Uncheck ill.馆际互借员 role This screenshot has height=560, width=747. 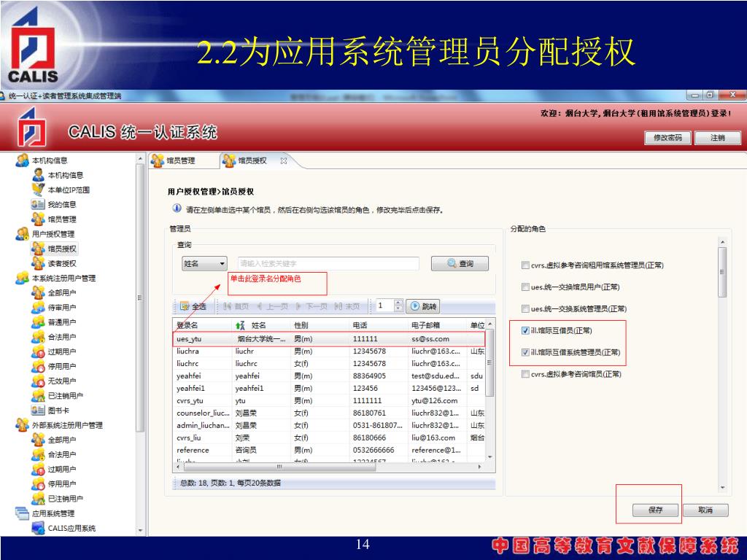click(x=525, y=330)
